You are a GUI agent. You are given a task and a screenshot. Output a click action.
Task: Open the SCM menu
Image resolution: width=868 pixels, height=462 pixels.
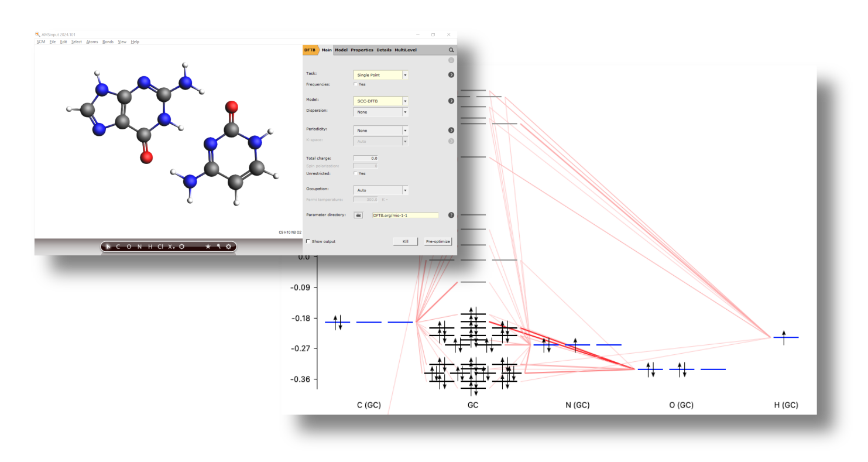(x=41, y=42)
